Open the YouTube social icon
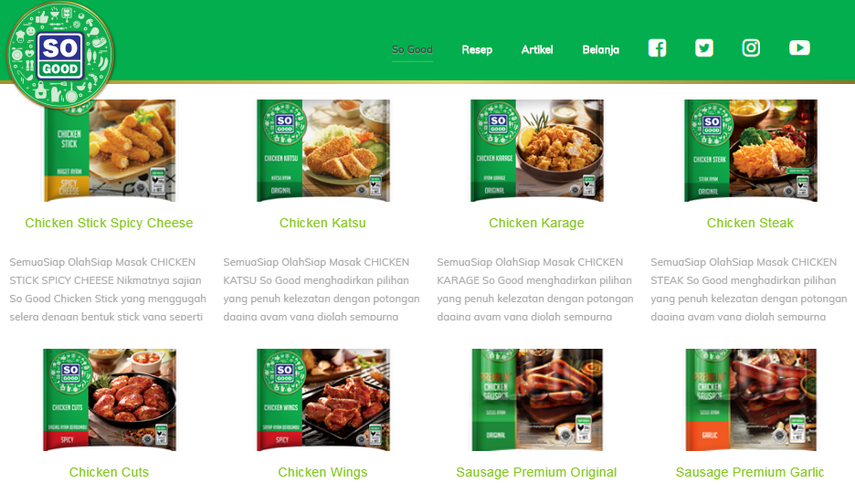 (x=799, y=48)
